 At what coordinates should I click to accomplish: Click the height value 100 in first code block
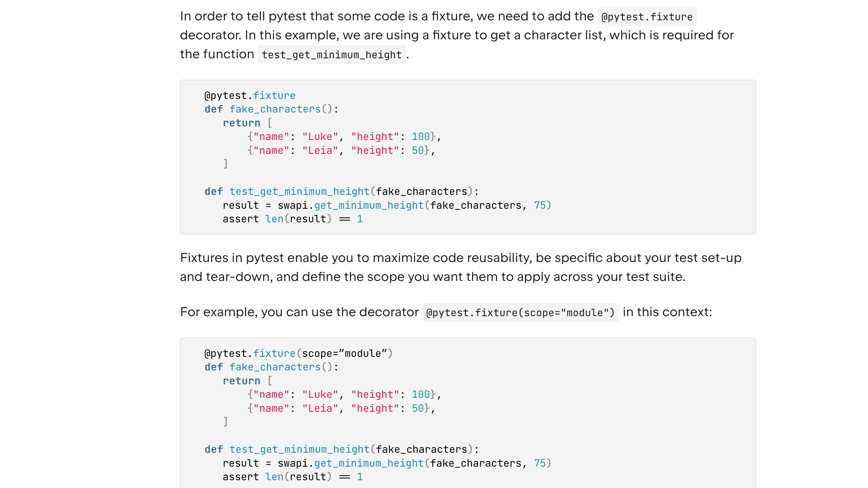(x=420, y=137)
